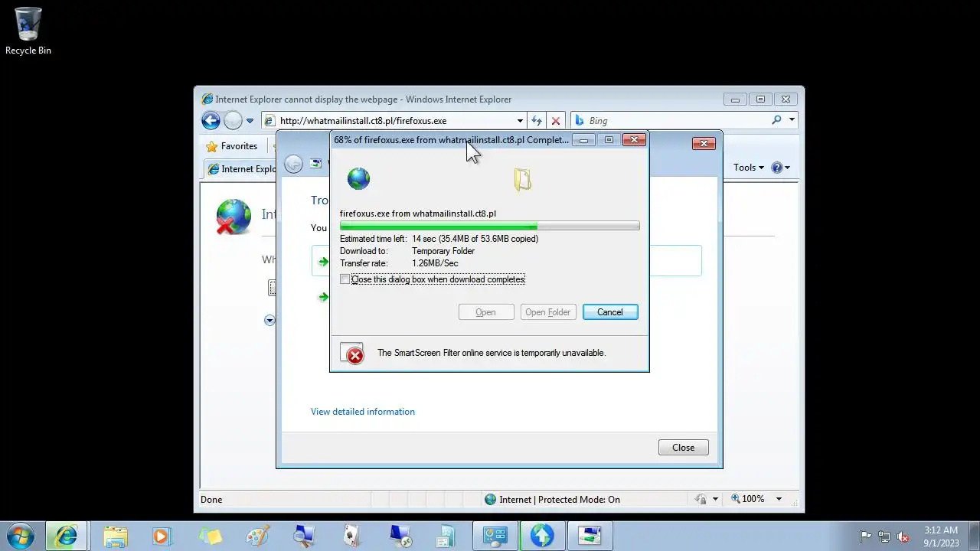
Task: Click the privacy icon in IE status bar
Action: 700,499
